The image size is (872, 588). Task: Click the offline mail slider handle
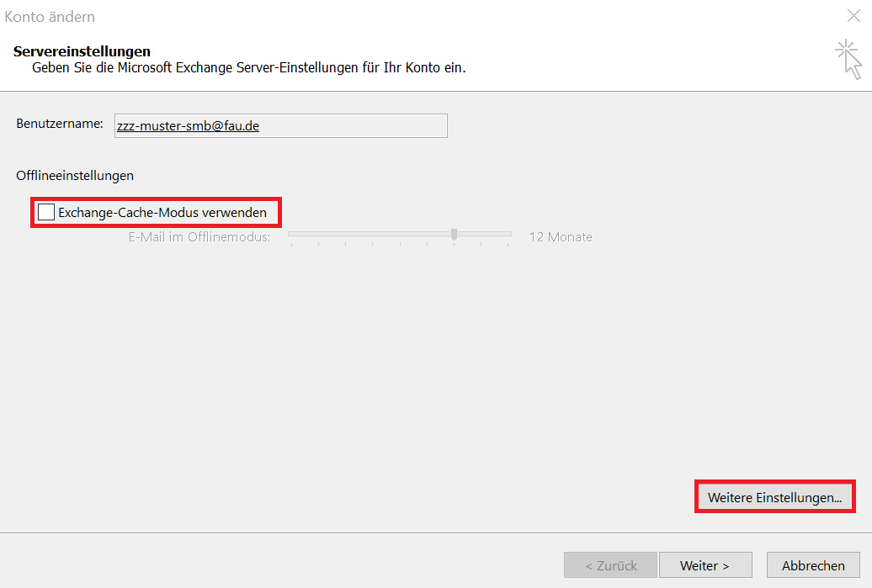[454, 235]
